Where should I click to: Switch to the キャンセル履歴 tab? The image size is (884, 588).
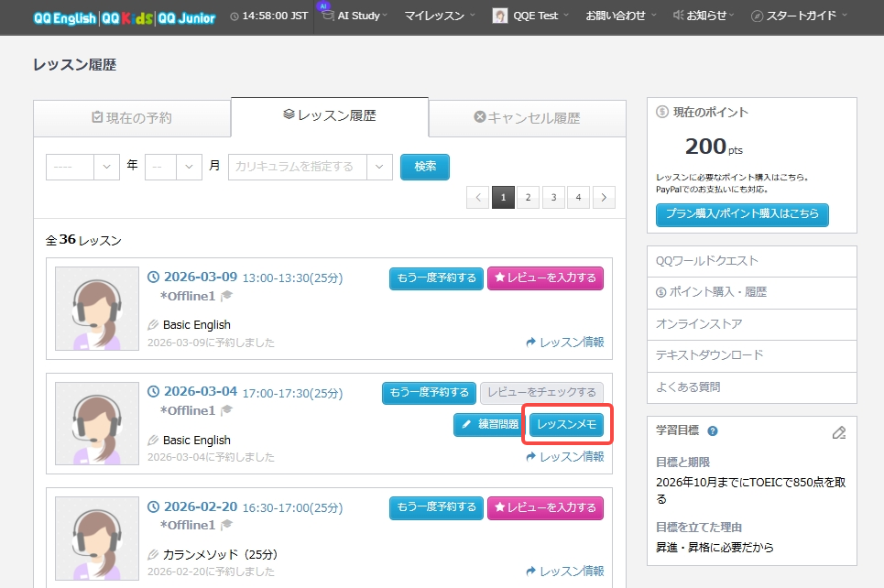pos(527,117)
